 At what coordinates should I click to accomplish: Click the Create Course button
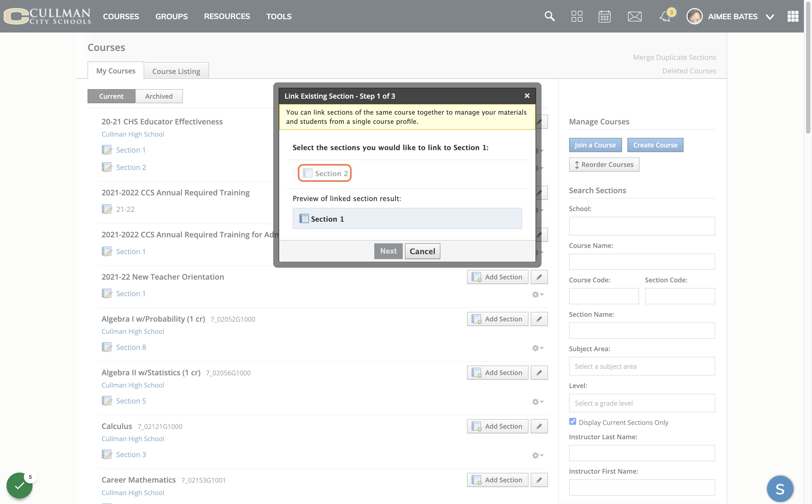pyautogui.click(x=655, y=145)
